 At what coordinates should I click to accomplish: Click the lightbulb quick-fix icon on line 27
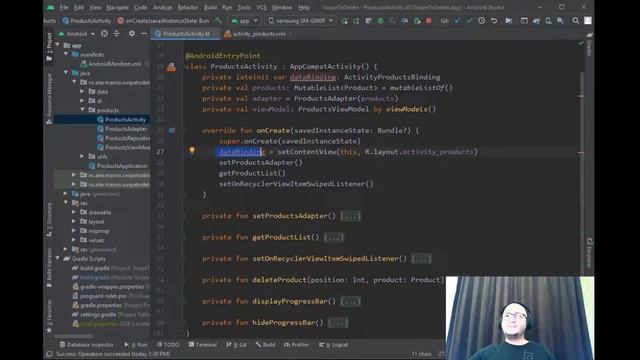coord(192,150)
